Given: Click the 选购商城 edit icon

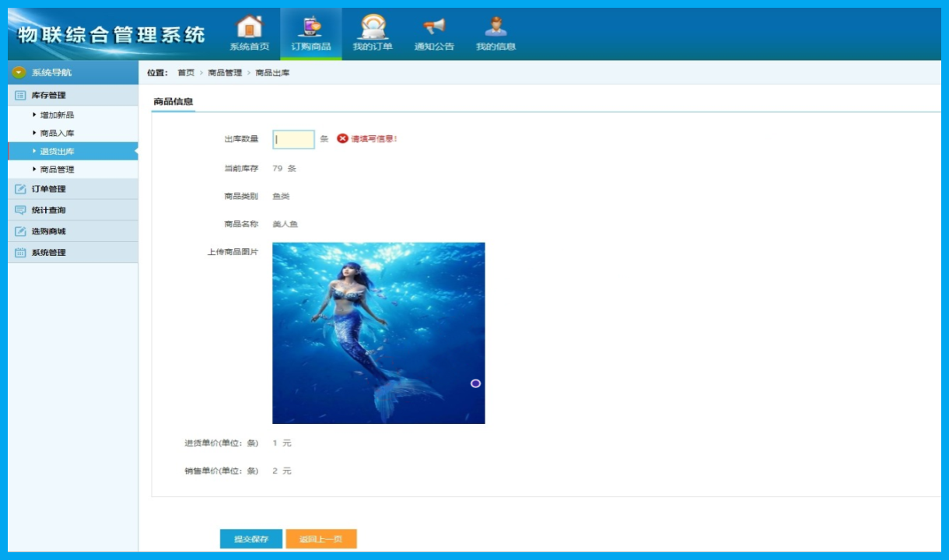Looking at the screenshot, I should click(21, 231).
